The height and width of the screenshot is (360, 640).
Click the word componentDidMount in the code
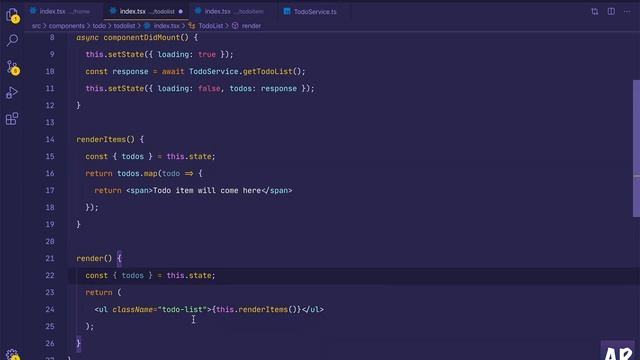pos(142,37)
